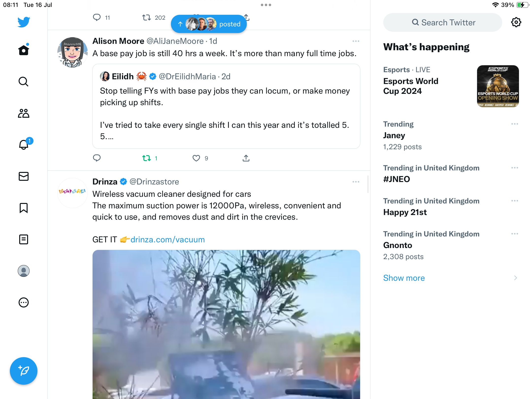Open the Lists icon in sidebar
The image size is (532, 399).
coord(24,239)
